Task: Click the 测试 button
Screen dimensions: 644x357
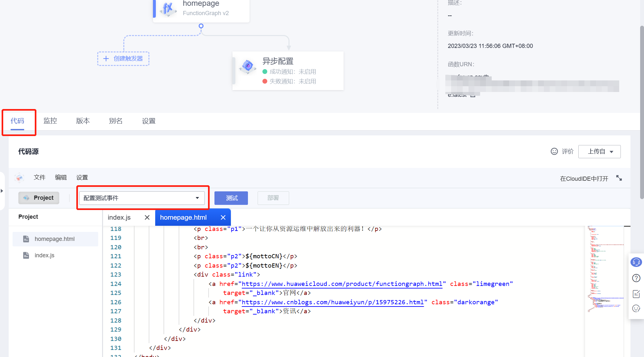Action: coord(231,198)
